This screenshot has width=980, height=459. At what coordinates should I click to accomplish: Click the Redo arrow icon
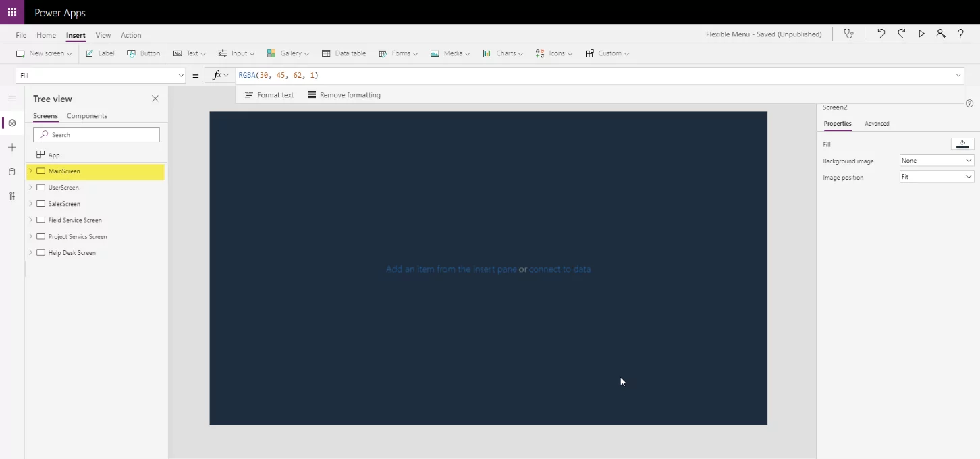click(x=901, y=34)
